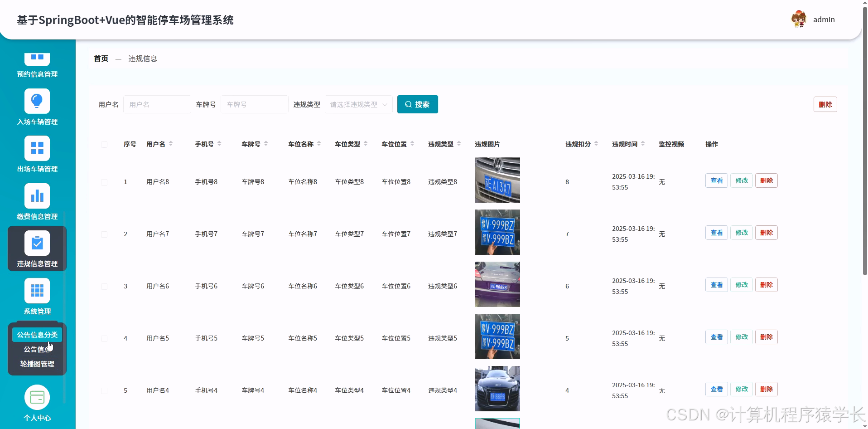Screen dimensions: 868x429
Task: Open 违规信息管理 clipboard icon
Action: pyautogui.click(x=37, y=243)
